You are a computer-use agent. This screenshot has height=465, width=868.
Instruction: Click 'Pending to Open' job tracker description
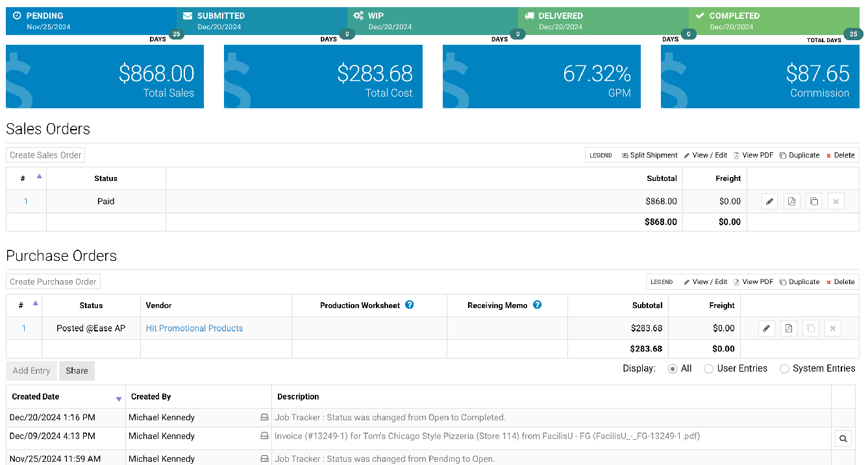click(x=384, y=459)
